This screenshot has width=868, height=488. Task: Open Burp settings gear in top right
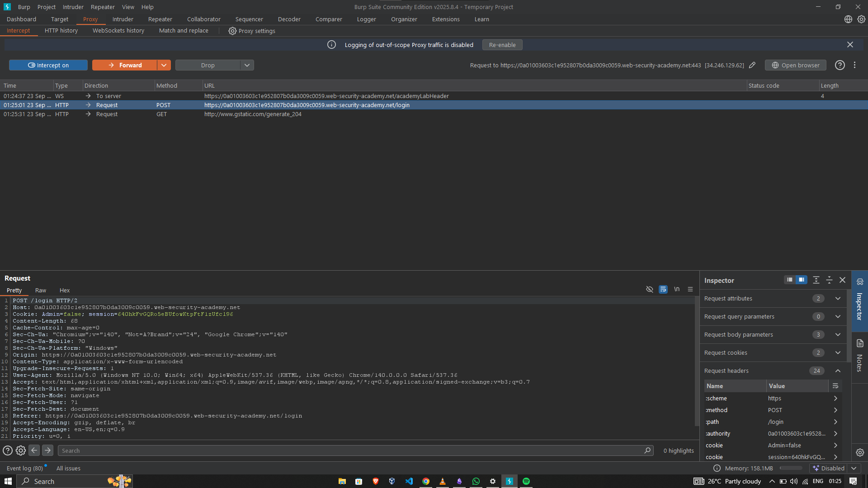coord(861,19)
